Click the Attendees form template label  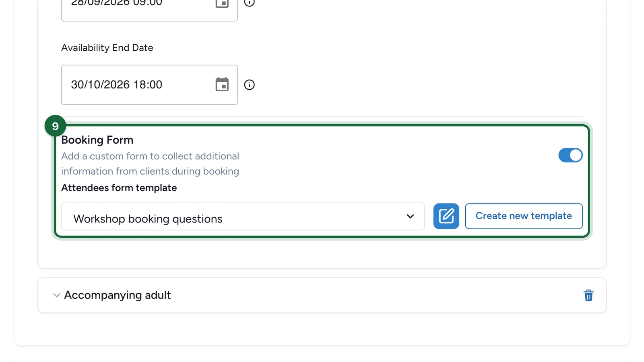[x=119, y=188]
